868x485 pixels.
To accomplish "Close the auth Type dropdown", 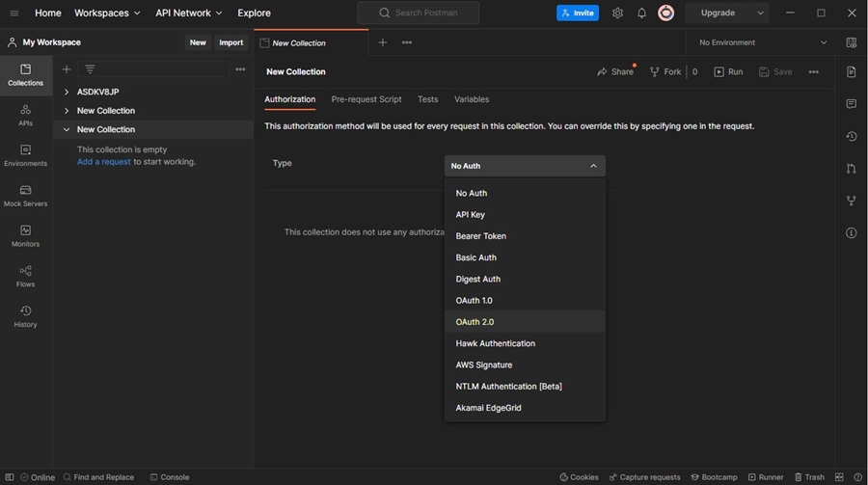I will click(525, 166).
